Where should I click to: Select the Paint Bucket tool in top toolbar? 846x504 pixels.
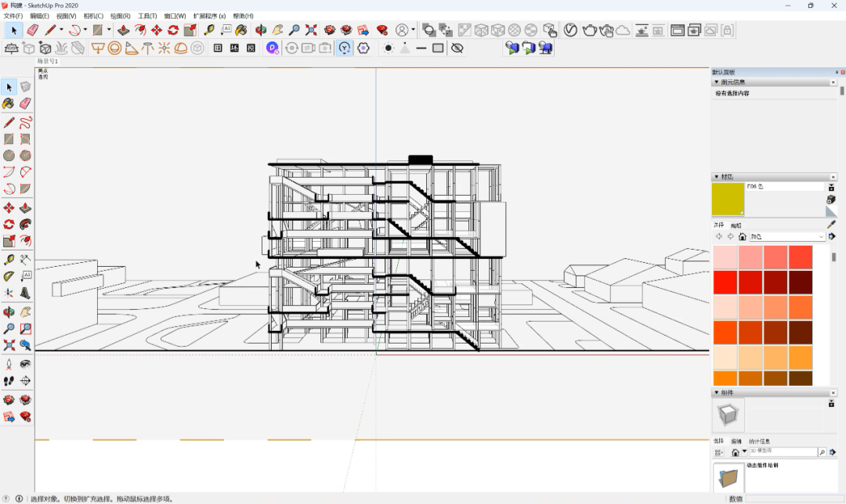click(x=241, y=31)
